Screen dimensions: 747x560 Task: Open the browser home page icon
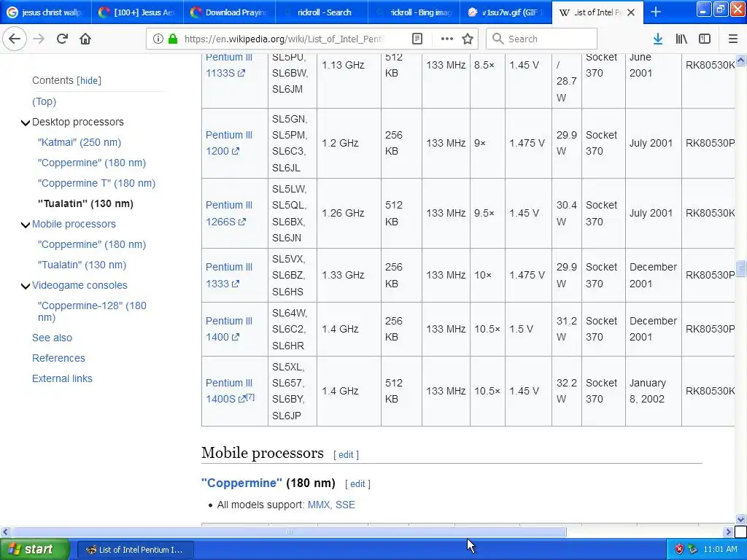(85, 39)
